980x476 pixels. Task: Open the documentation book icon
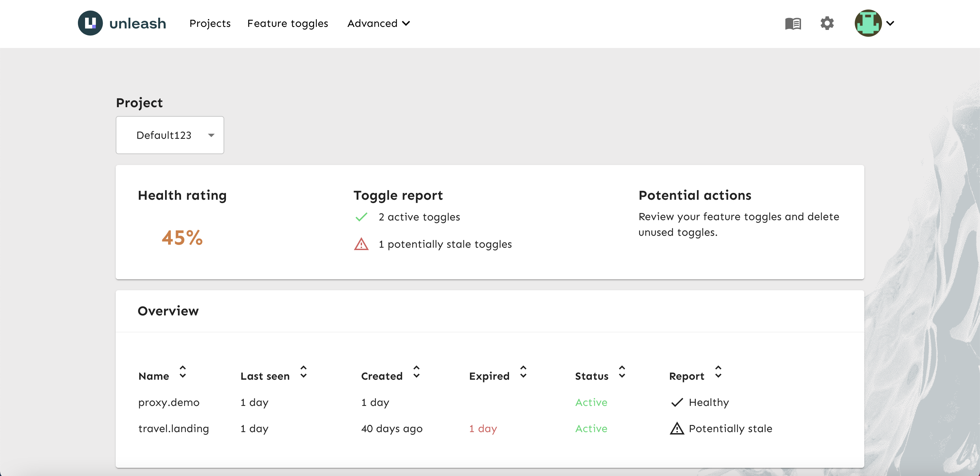click(793, 23)
